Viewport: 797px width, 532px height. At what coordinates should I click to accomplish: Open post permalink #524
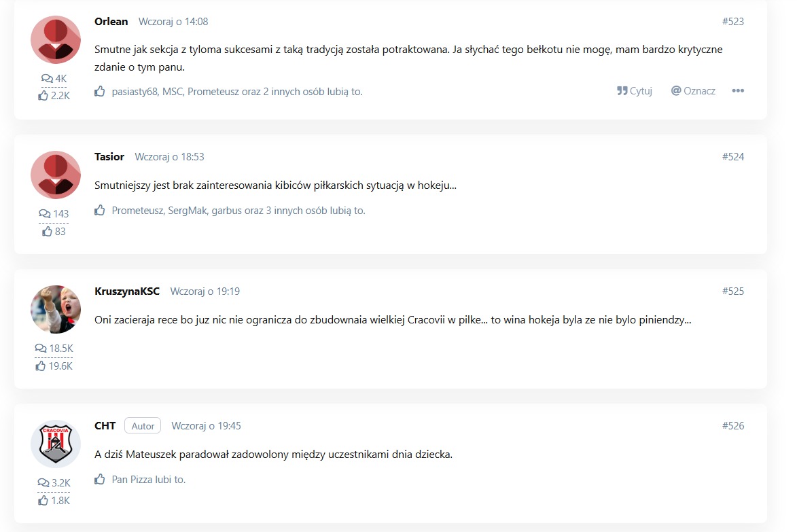point(733,156)
